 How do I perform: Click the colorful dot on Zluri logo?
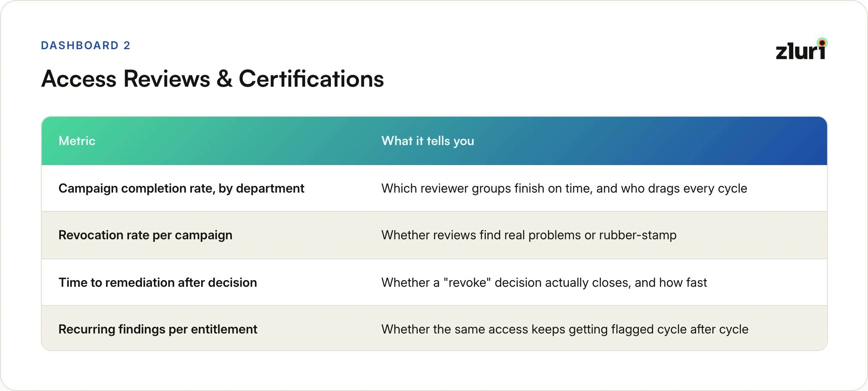coord(822,43)
